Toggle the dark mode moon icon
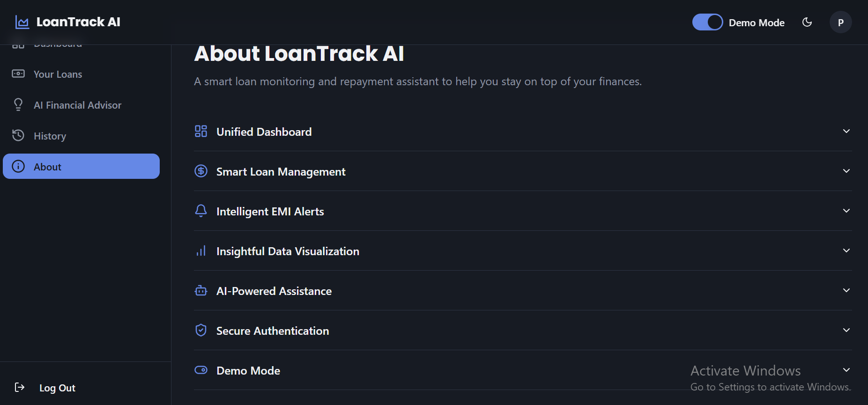Screen dimensions: 868x405 [807, 22]
